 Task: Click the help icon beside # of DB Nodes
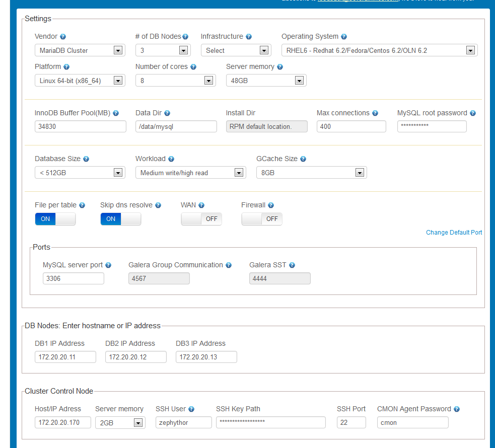[185, 37]
